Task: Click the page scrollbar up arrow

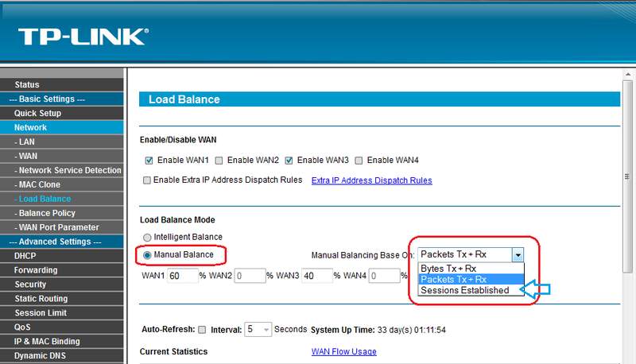Action: [627, 74]
